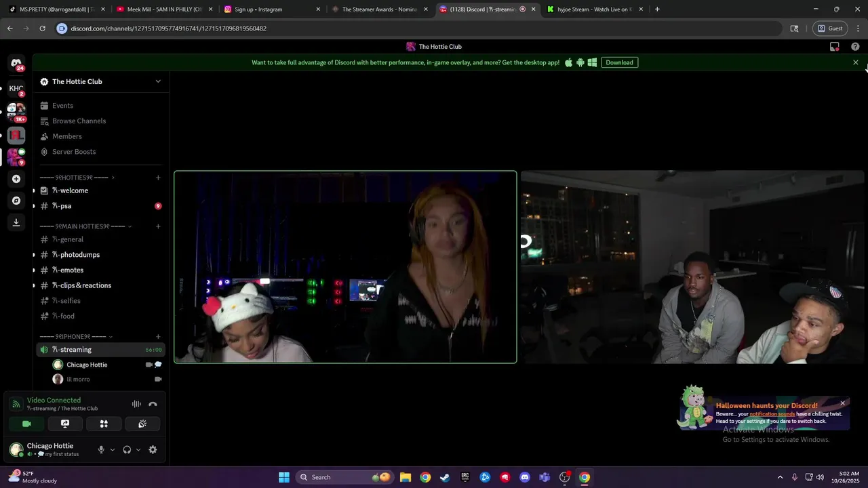
Task: Open User Settings gear icon
Action: (x=153, y=449)
